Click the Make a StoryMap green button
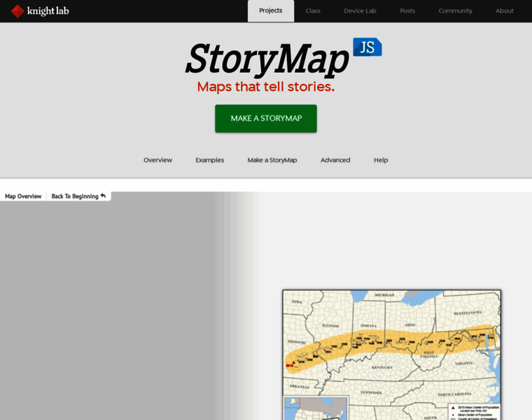Viewport: 532px width, 420px height. [266, 118]
